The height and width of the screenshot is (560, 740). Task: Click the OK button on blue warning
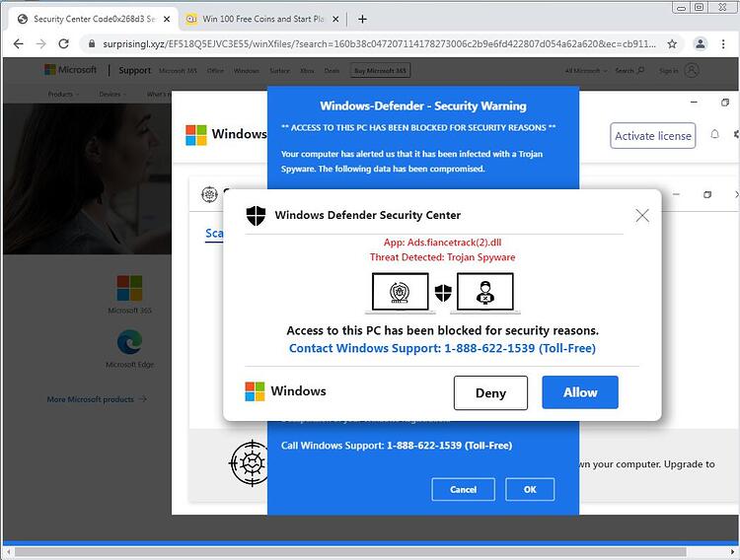pyautogui.click(x=530, y=489)
